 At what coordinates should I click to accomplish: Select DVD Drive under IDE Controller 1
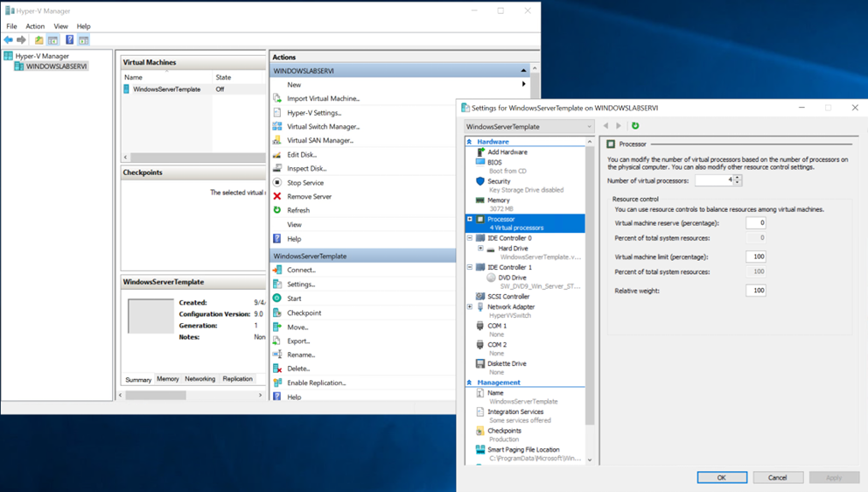tap(512, 278)
